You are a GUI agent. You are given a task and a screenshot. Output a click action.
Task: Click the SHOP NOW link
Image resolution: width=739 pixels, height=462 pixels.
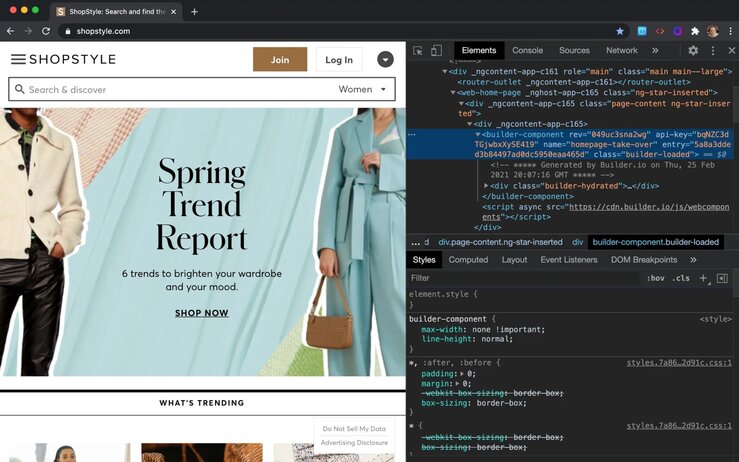click(x=202, y=313)
